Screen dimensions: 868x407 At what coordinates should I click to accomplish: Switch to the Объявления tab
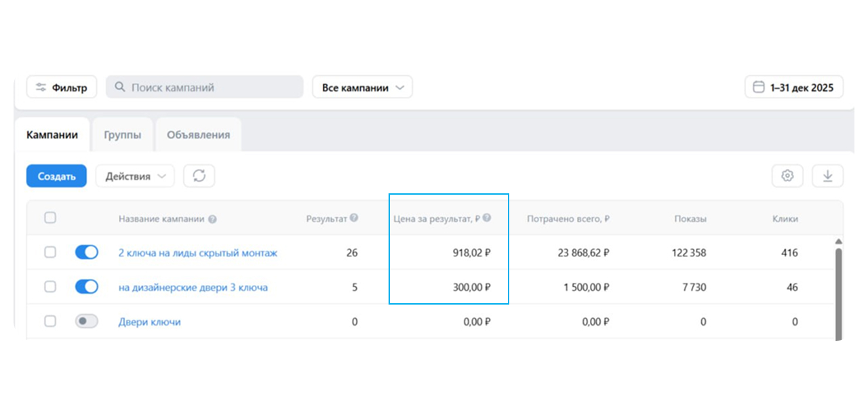click(198, 134)
